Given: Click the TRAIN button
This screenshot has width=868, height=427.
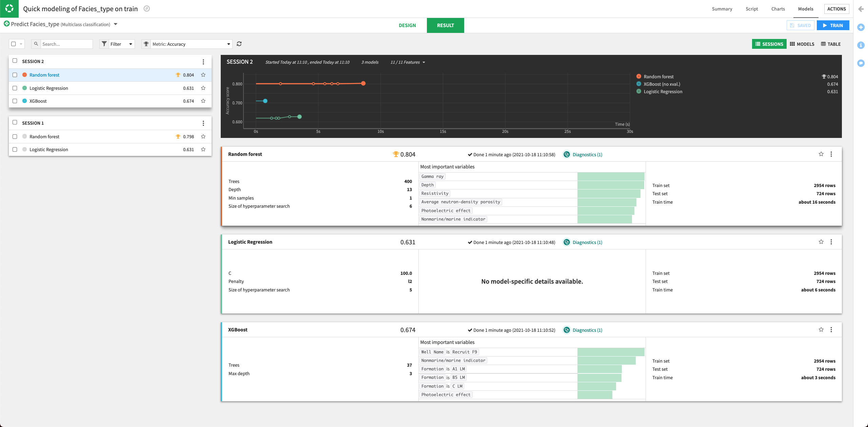Looking at the screenshot, I should pyautogui.click(x=833, y=25).
